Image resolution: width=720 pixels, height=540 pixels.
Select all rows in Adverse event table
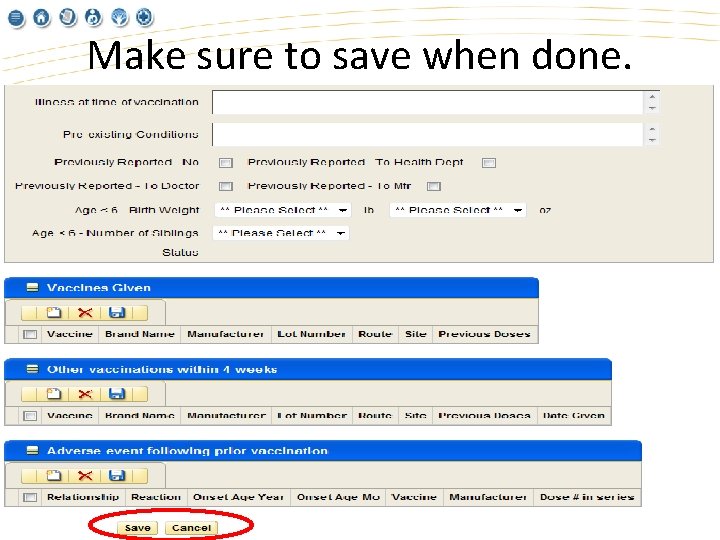(x=30, y=497)
